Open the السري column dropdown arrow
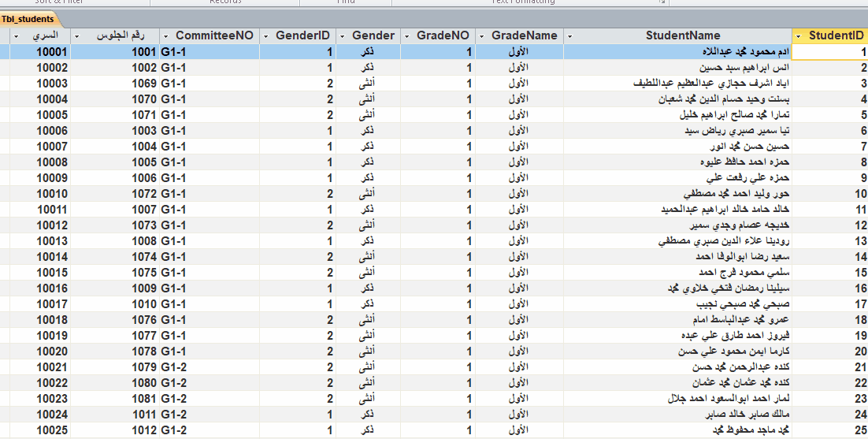Viewport: 868px width, 439px height. click(17, 36)
